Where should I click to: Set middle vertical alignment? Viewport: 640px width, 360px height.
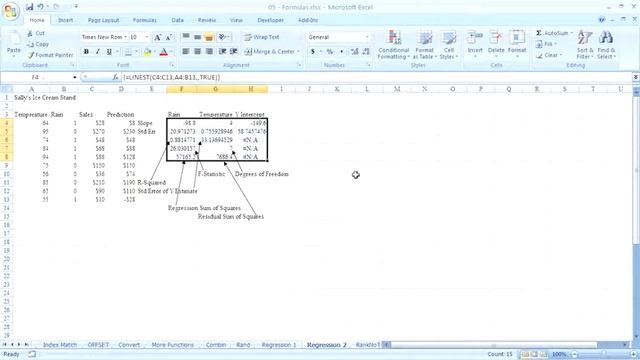click(197, 37)
